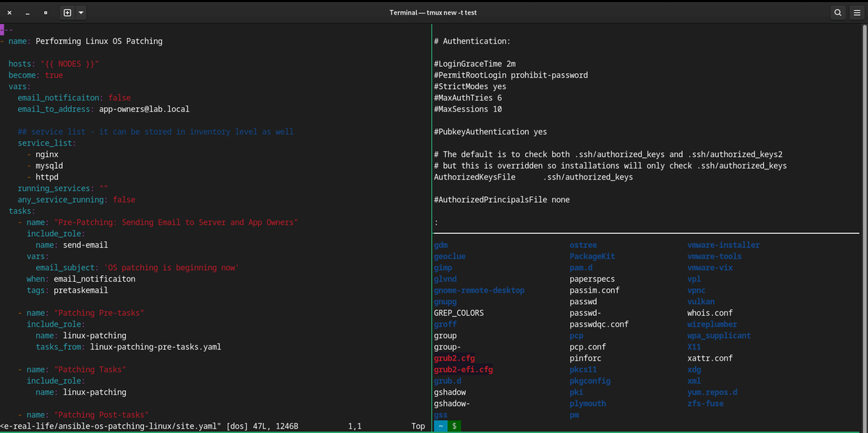
Task: Click the 'email_notificaiton: false' line
Action: click(x=75, y=98)
